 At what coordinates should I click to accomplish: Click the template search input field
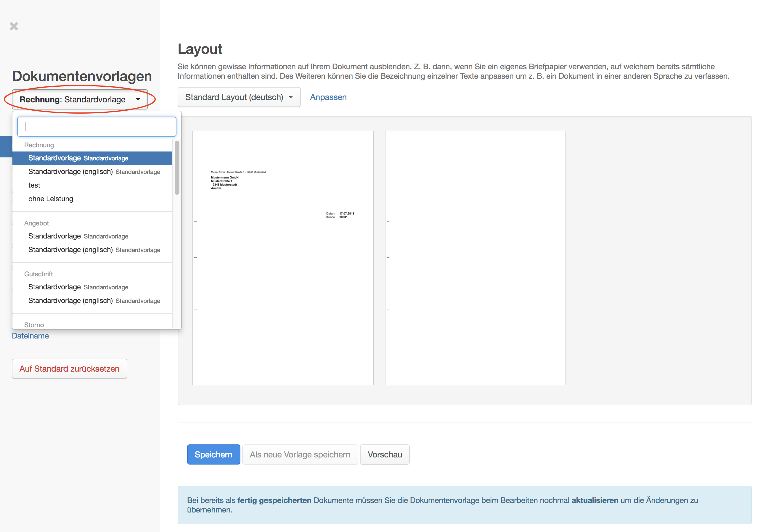tap(97, 127)
